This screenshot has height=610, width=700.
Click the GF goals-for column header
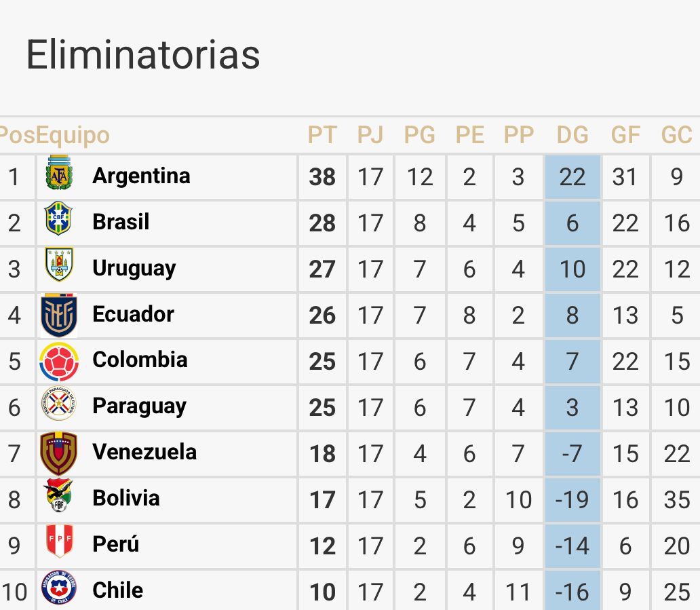point(625,135)
